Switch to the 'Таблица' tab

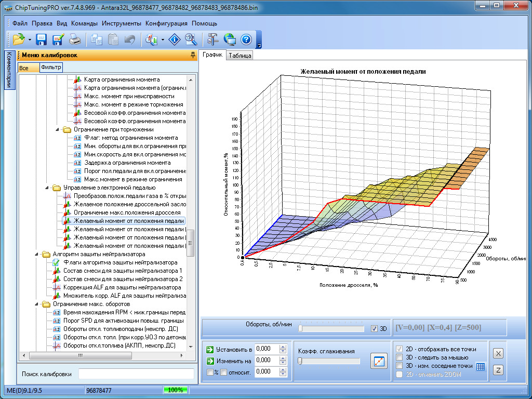[x=240, y=56]
